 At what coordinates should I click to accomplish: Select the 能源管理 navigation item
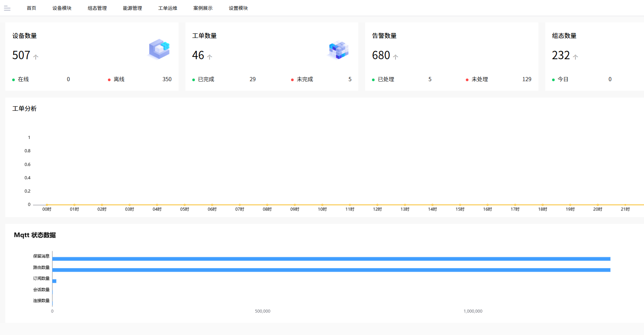click(x=133, y=8)
